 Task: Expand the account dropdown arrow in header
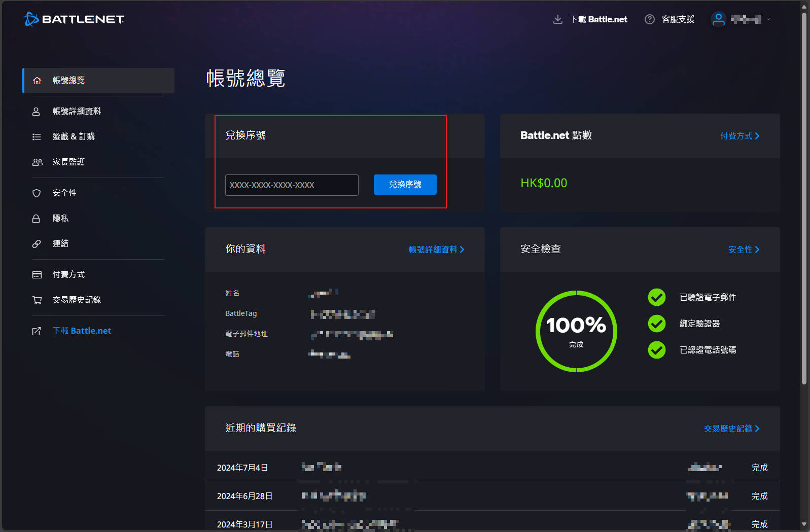point(769,19)
